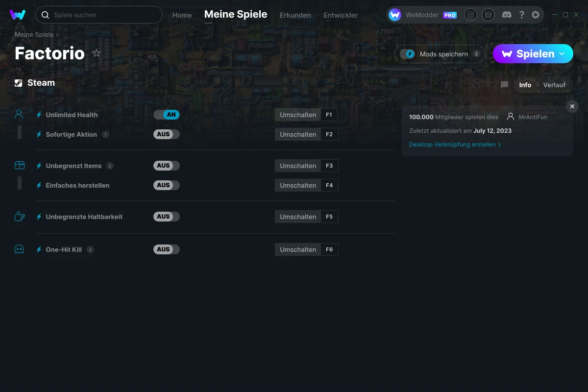Change the F1 hotkey
Screen dimensions: 588x392
click(329, 115)
